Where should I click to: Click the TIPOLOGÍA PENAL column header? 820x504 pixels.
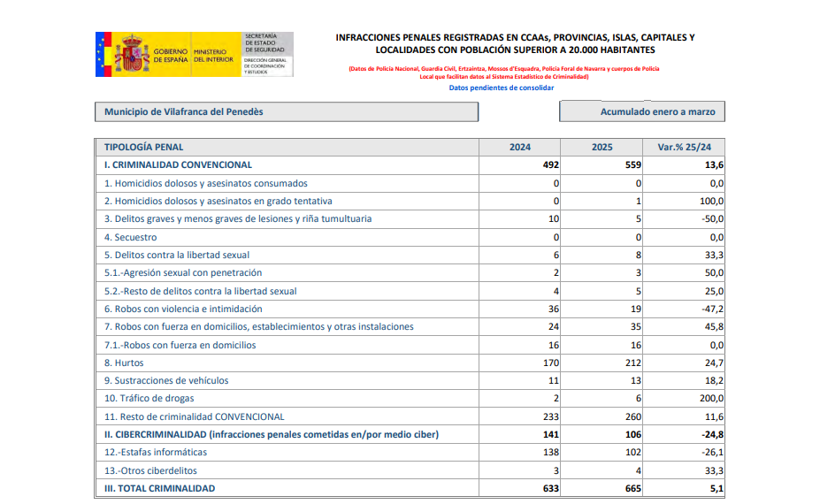144,147
